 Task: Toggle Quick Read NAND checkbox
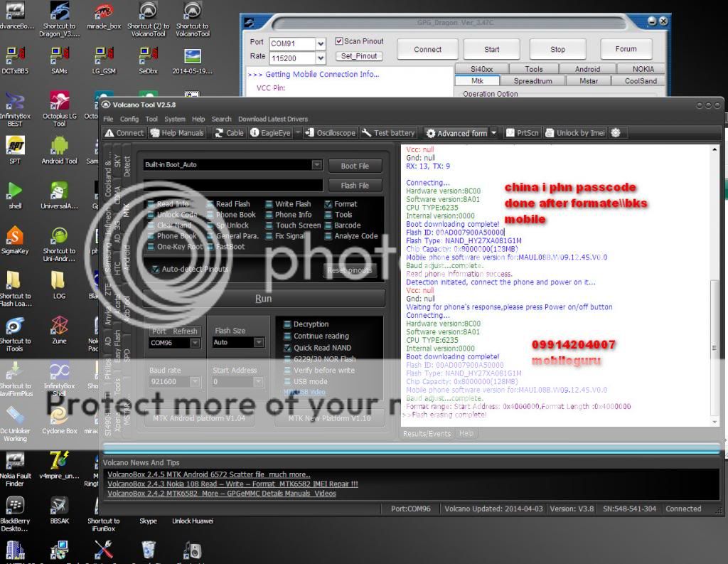click(287, 348)
